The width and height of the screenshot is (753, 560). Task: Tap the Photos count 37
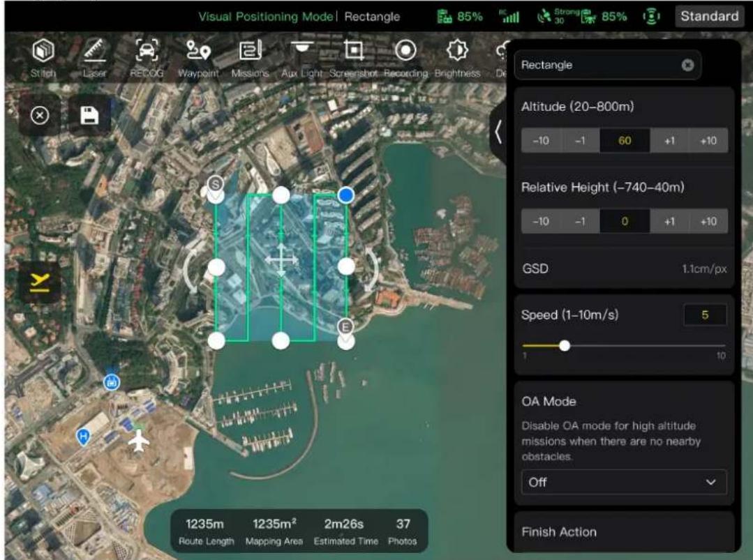click(403, 524)
